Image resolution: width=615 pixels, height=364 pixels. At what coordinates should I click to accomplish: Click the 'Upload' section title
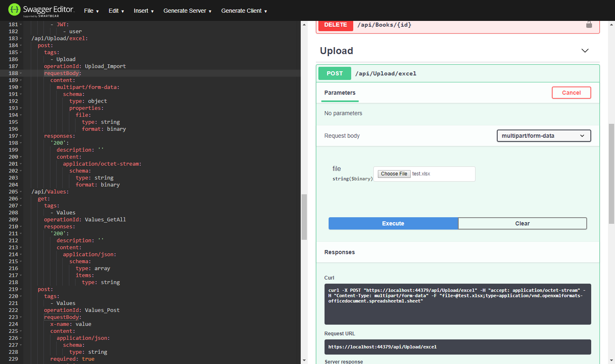(x=336, y=51)
